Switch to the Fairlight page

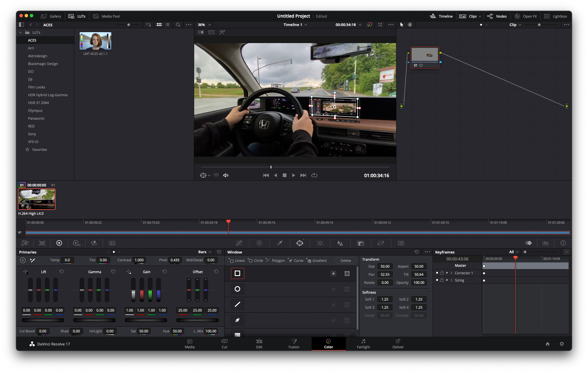point(363,344)
